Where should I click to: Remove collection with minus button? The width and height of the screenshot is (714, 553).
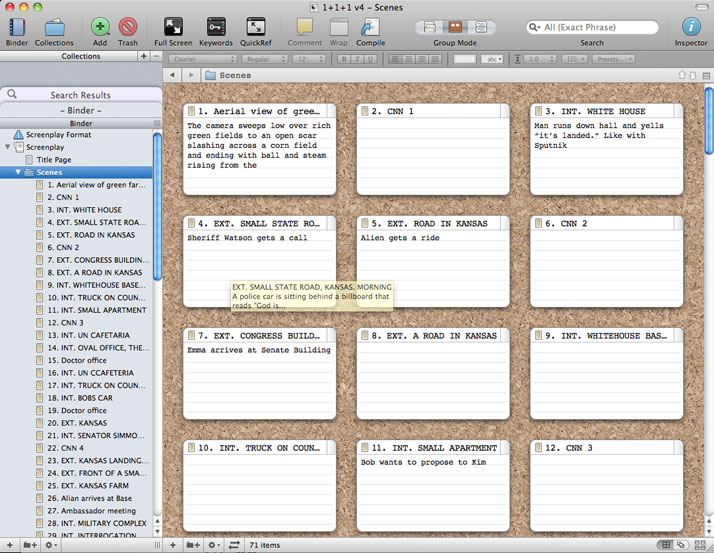tap(156, 56)
